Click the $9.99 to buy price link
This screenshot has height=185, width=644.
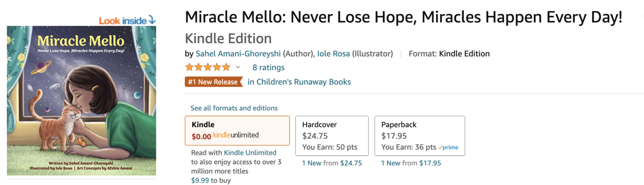[x=211, y=180]
